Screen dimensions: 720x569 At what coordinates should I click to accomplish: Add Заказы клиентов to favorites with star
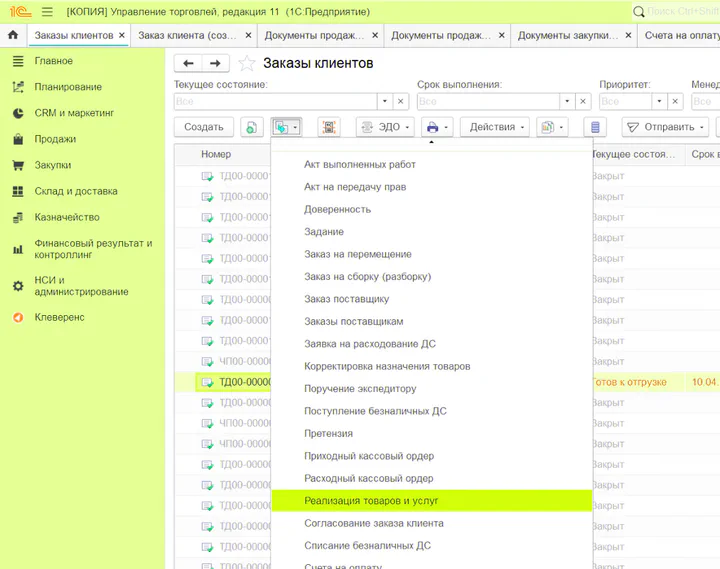(247, 64)
